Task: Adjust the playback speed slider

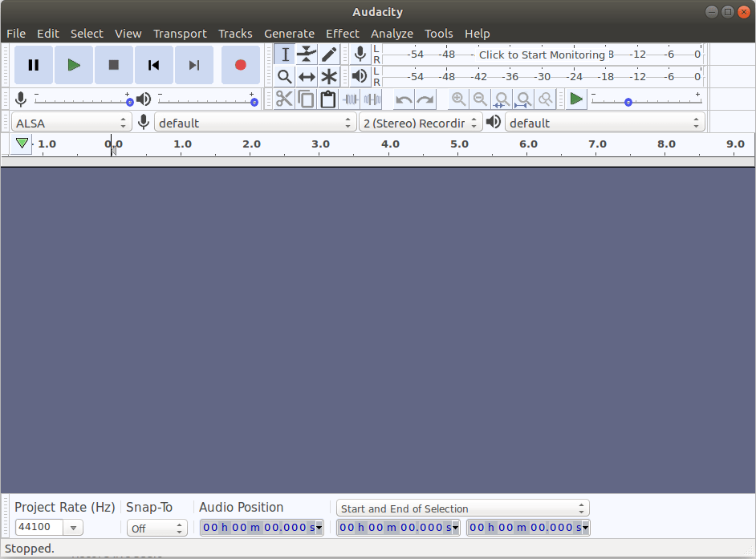Action: 628,102
